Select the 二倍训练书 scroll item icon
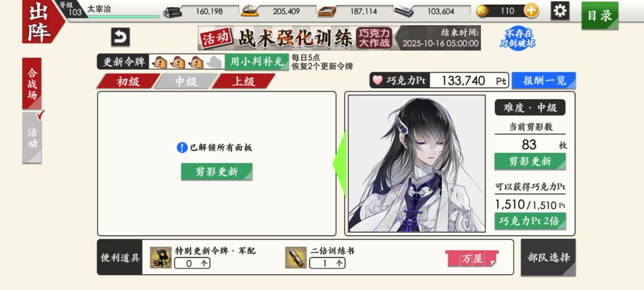 click(x=296, y=258)
